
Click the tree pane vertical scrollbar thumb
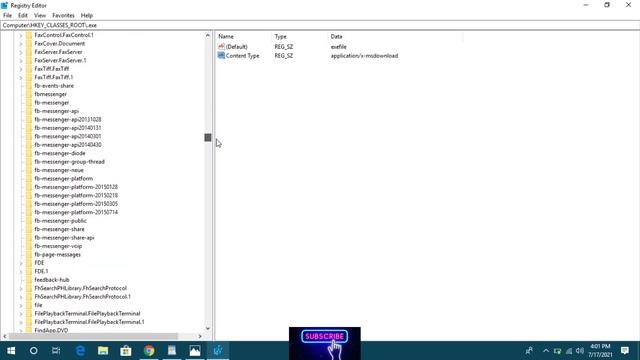[208, 138]
